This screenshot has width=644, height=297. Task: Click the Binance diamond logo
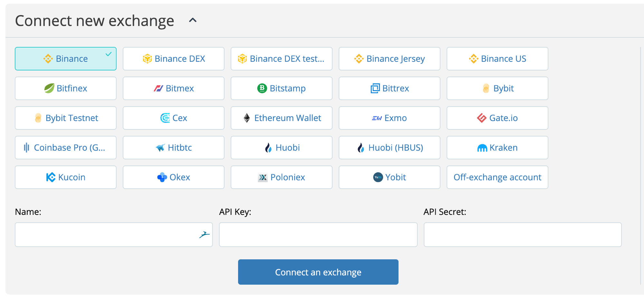pyautogui.click(x=48, y=59)
